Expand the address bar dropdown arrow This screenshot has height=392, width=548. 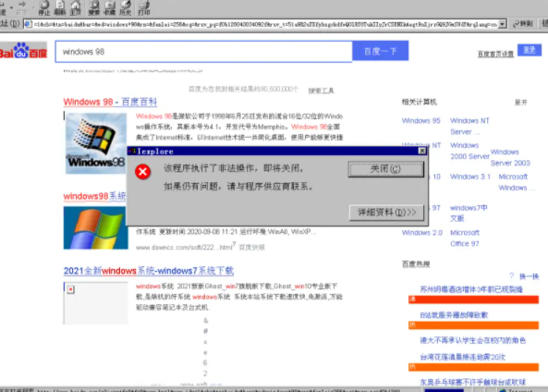point(502,24)
